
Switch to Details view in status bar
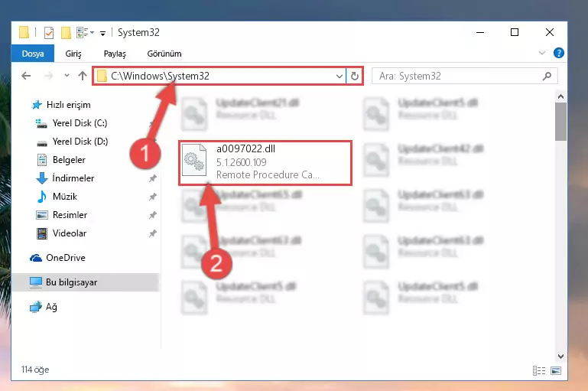click(539, 371)
